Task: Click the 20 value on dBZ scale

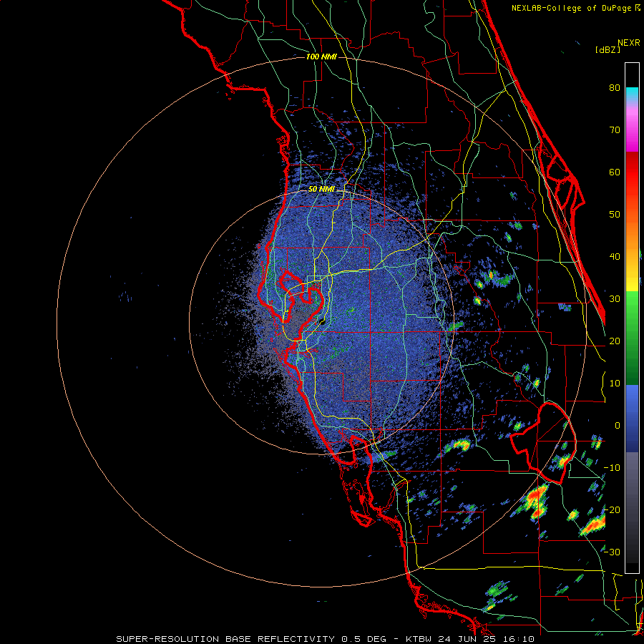Action: point(615,341)
